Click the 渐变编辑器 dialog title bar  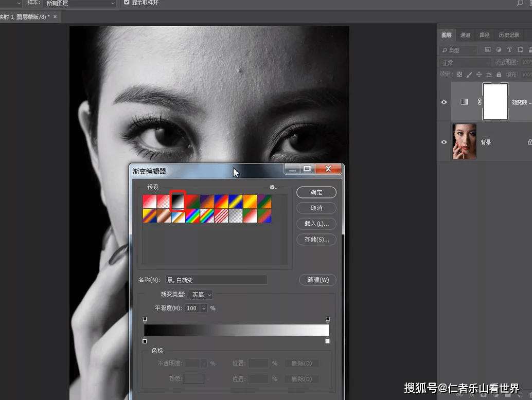click(x=207, y=171)
